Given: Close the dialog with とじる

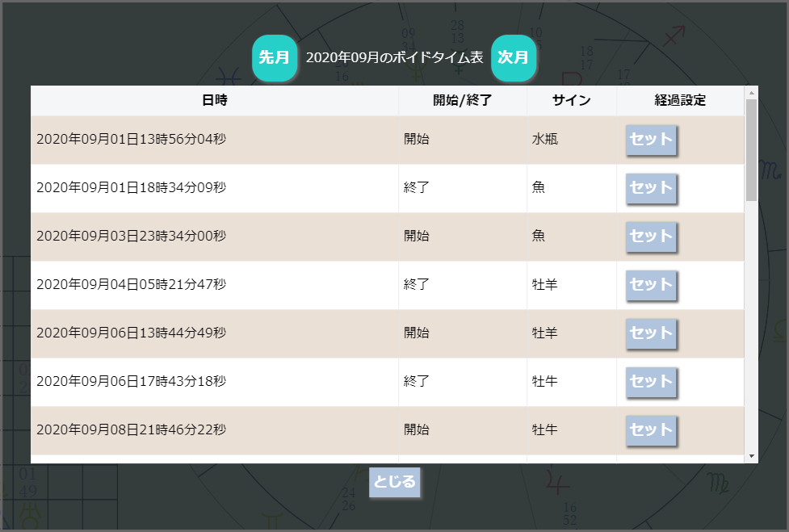Looking at the screenshot, I should (394, 482).
